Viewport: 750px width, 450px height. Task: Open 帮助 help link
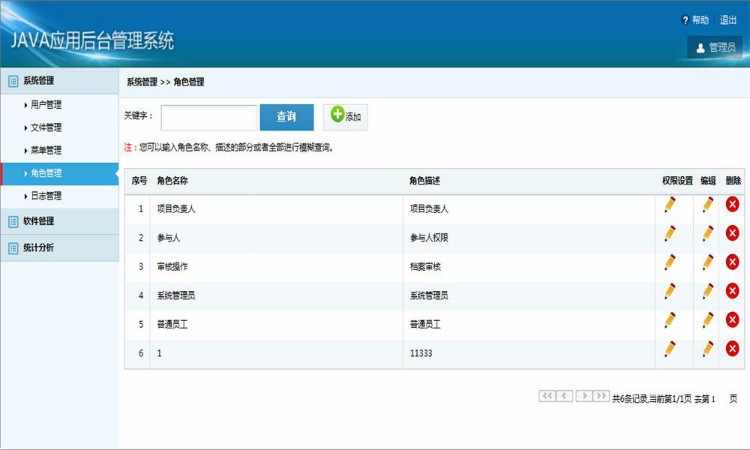700,20
